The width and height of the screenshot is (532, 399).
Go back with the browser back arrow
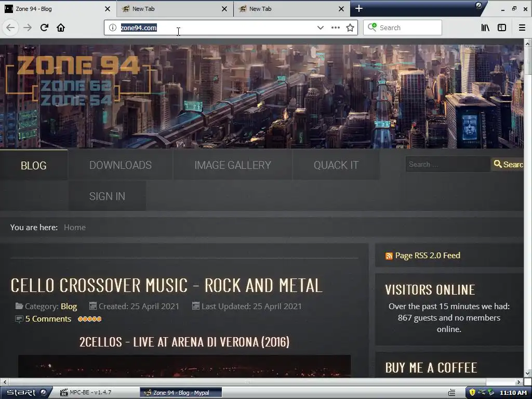tap(10, 28)
